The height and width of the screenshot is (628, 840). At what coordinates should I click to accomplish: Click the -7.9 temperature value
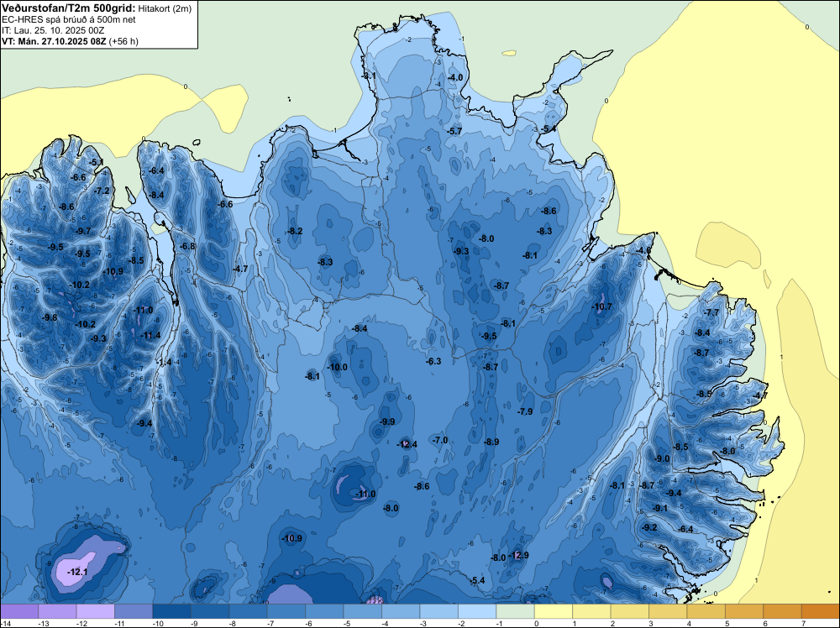pos(525,411)
